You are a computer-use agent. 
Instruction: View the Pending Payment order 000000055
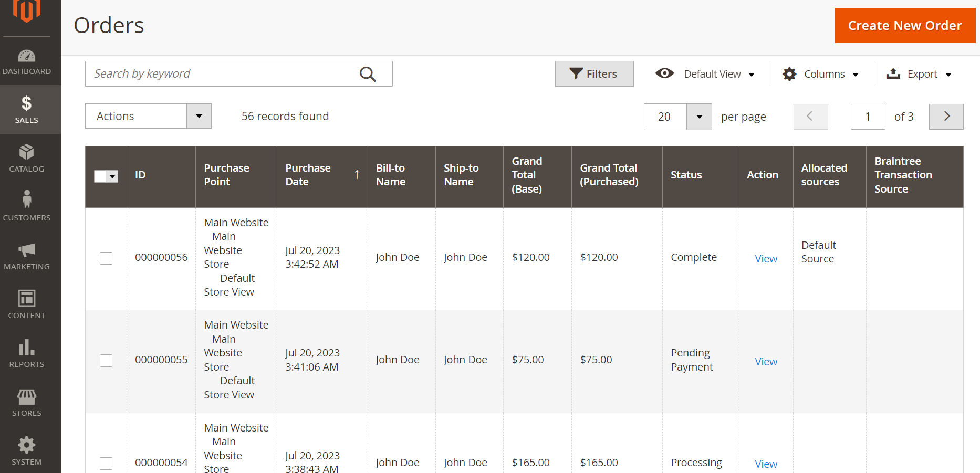766,362
